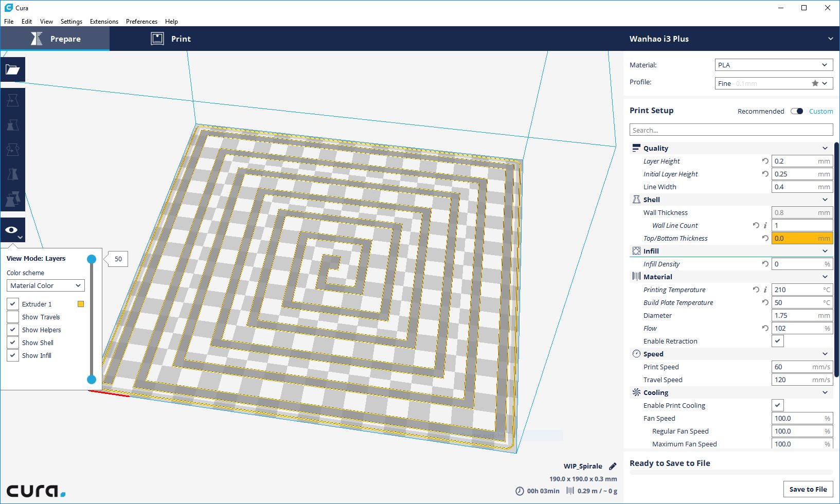Open the View menu

[46, 22]
